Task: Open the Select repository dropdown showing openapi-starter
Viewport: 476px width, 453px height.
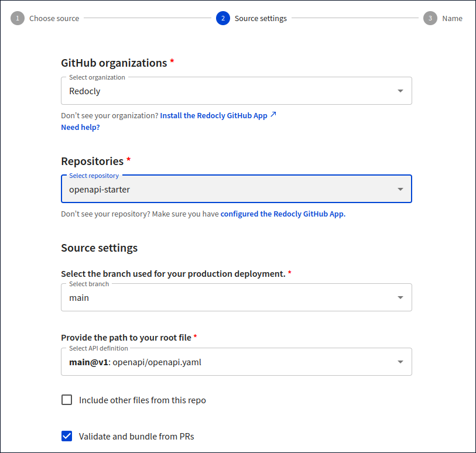Action: click(x=236, y=188)
